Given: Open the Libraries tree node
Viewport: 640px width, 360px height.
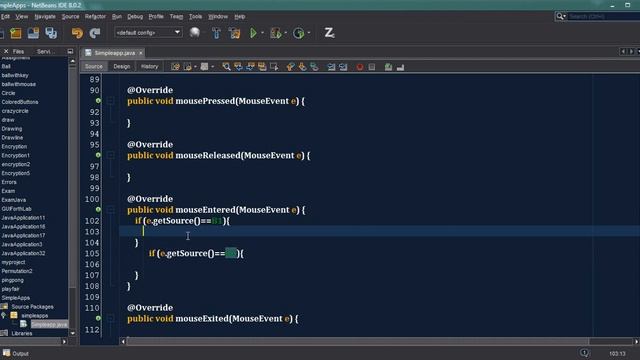Looking at the screenshot, I should 22,333.
